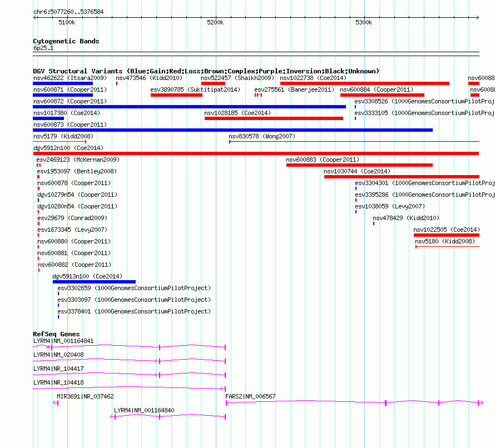Open the FARS2|NM_006567 gene label
The width and height of the screenshot is (495, 448).
click(x=250, y=396)
